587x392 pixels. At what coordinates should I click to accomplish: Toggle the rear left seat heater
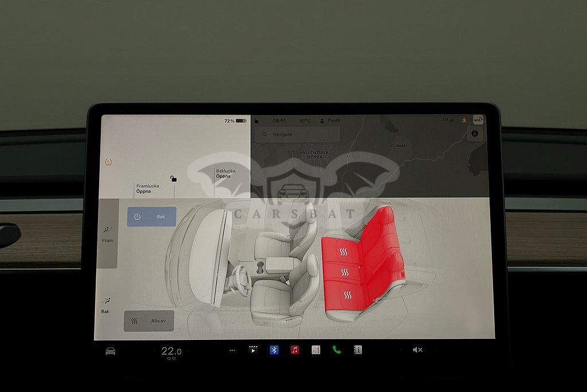[347, 295]
